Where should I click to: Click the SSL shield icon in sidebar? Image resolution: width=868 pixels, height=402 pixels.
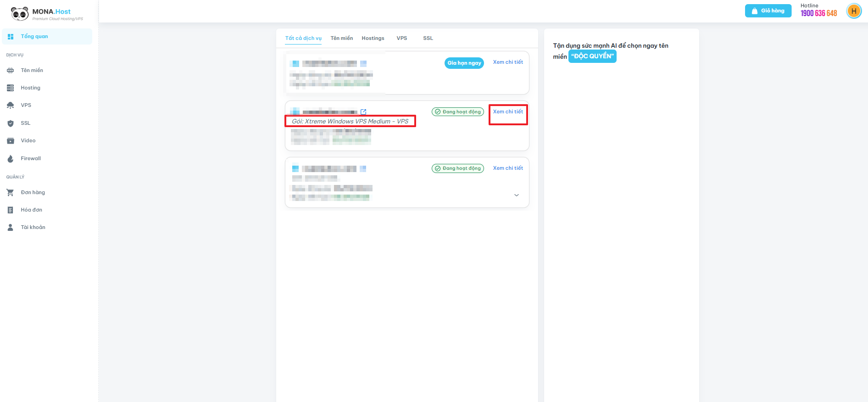tap(11, 123)
